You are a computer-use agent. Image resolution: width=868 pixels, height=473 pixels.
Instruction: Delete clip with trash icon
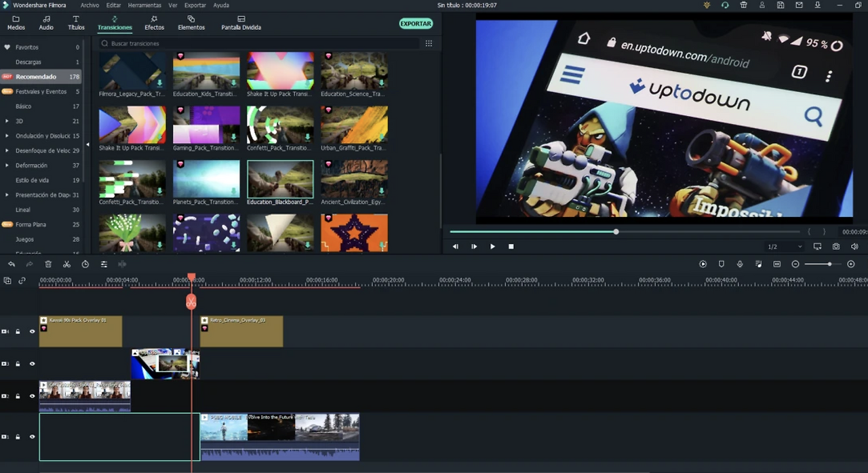coord(48,264)
